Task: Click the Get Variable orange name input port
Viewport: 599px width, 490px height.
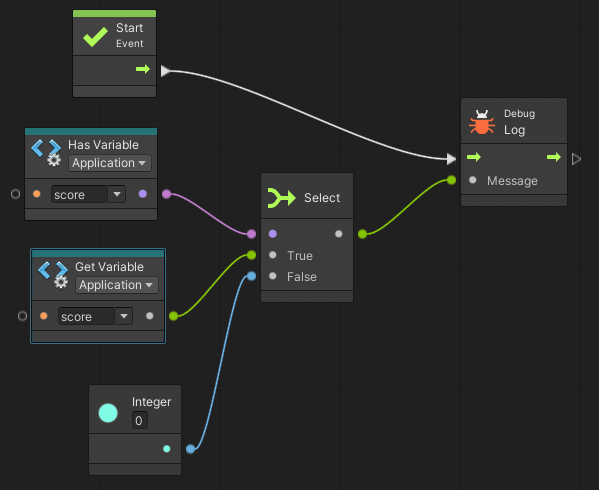Action: [x=44, y=316]
